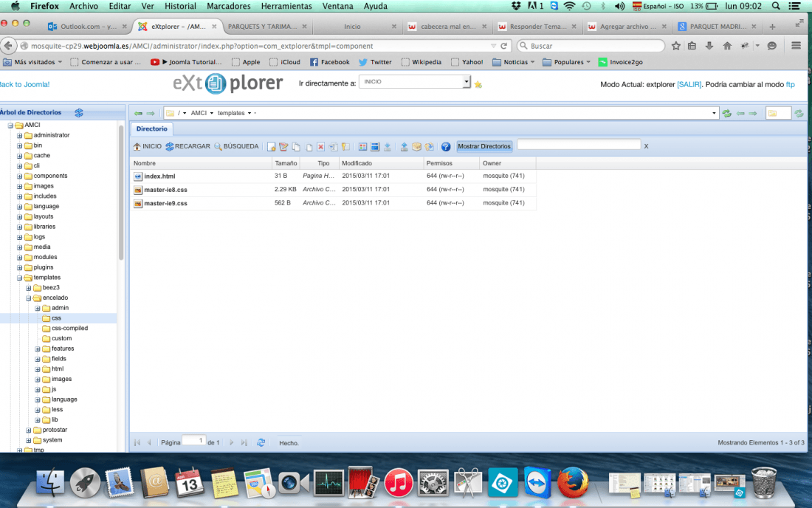The image size is (812, 508).
Task: Click the pagination refresh icon near Hecho
Action: (x=261, y=443)
